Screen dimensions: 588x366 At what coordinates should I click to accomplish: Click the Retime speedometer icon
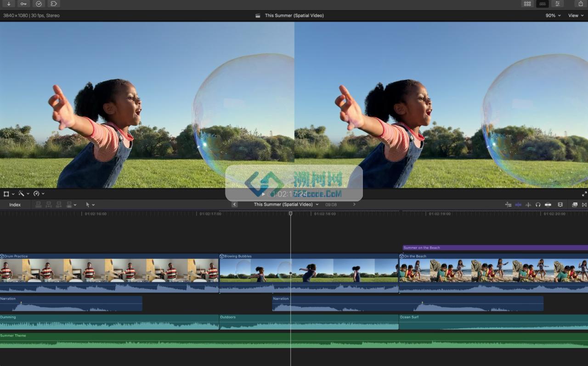[36, 194]
